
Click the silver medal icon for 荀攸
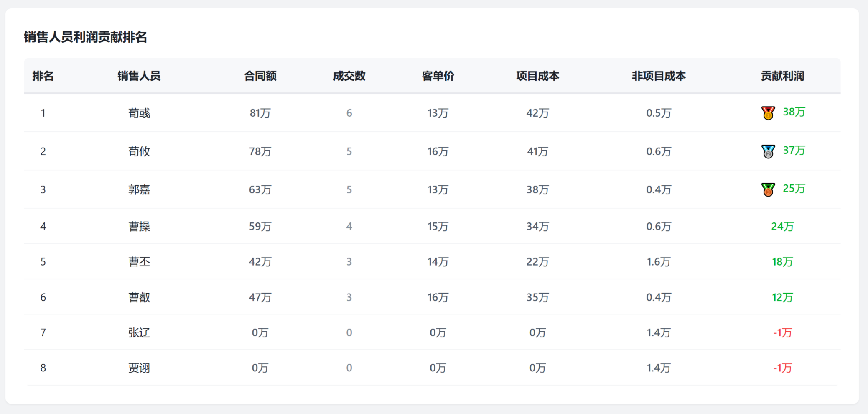coord(768,151)
